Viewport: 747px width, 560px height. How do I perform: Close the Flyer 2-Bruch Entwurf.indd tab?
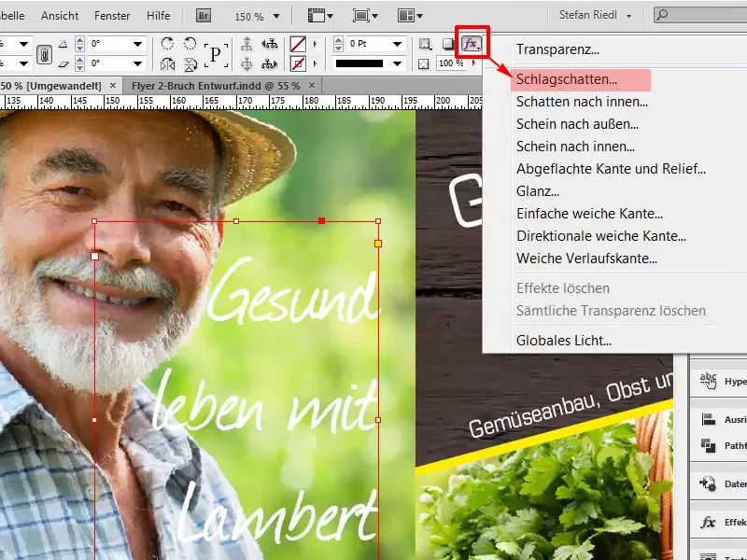click(x=312, y=86)
